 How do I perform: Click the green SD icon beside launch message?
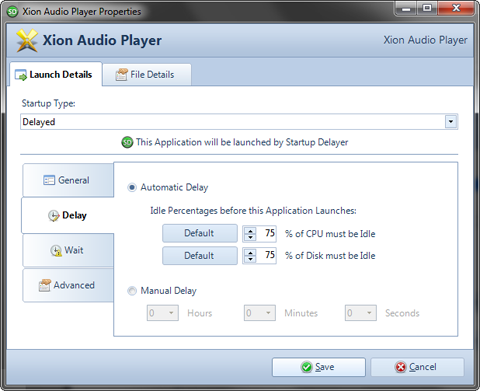pyautogui.click(x=127, y=143)
